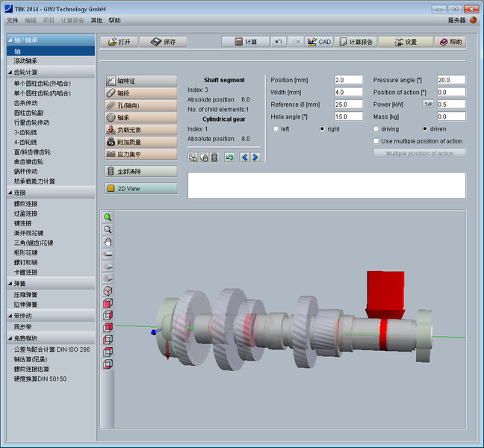
Task: Select the 'left' helix direction radio
Action: click(x=276, y=129)
